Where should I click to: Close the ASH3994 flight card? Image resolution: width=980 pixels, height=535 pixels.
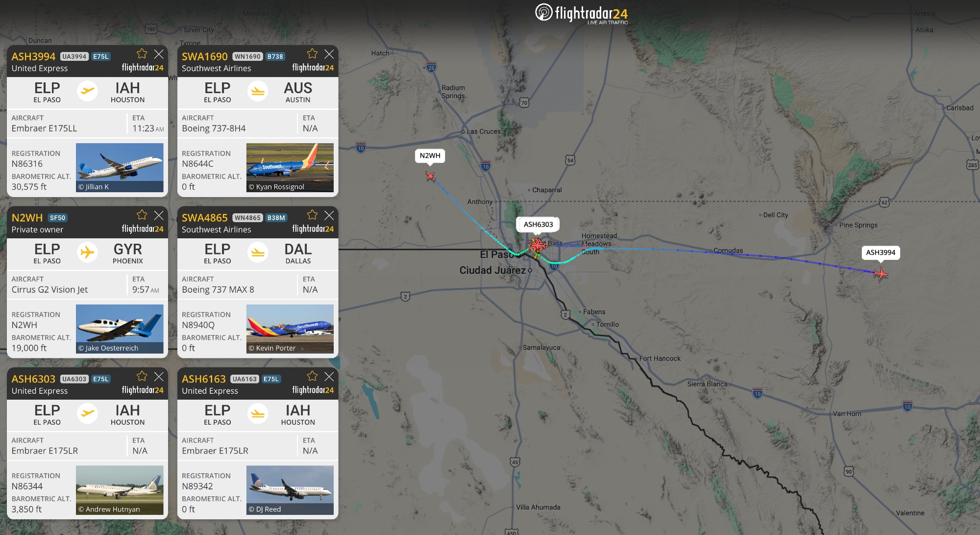click(x=159, y=54)
